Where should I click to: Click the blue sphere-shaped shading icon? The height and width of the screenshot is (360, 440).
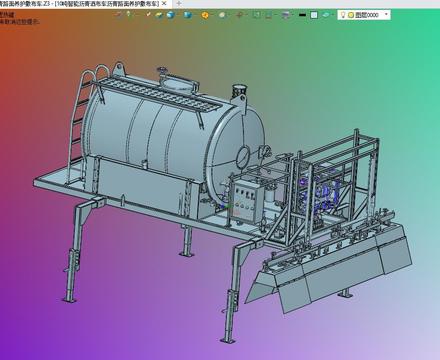(171, 15)
